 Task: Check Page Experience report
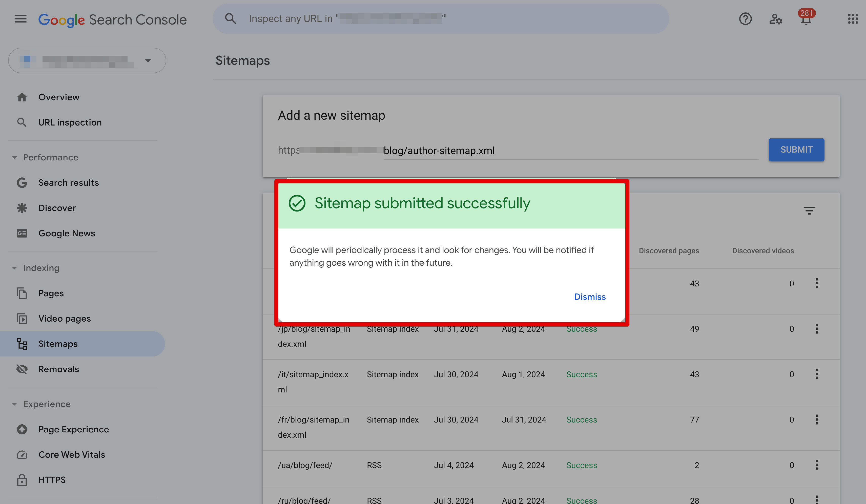[x=73, y=429]
